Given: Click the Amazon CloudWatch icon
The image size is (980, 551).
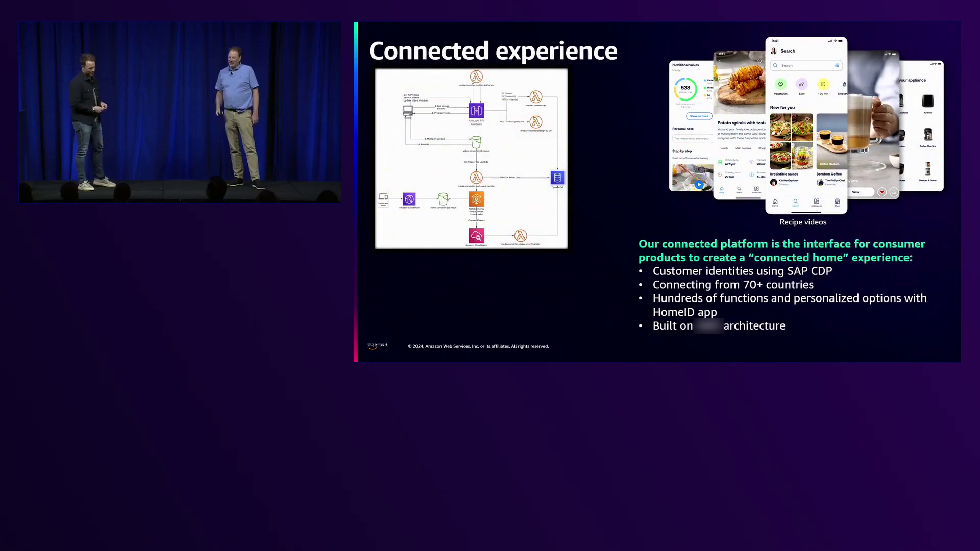Looking at the screenshot, I should [476, 236].
